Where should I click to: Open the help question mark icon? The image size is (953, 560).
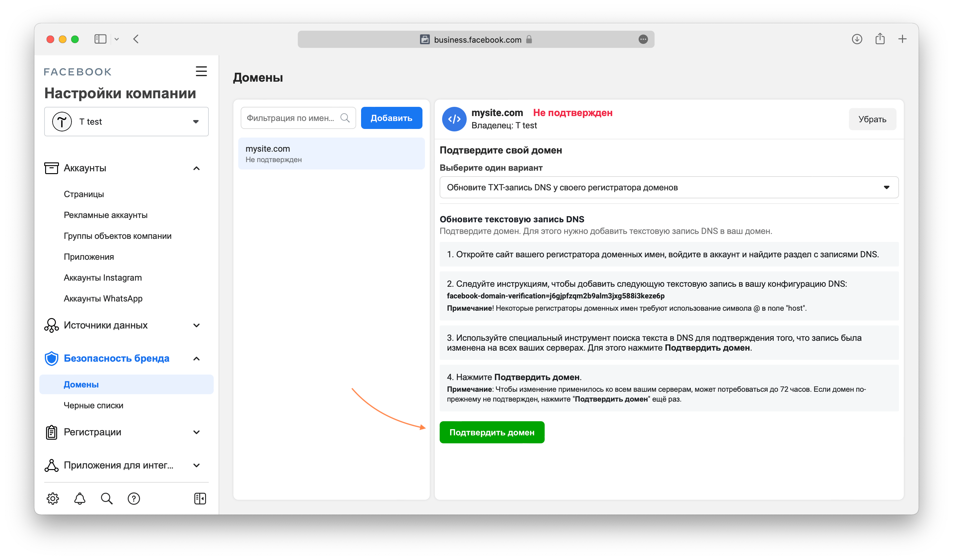[x=134, y=498]
